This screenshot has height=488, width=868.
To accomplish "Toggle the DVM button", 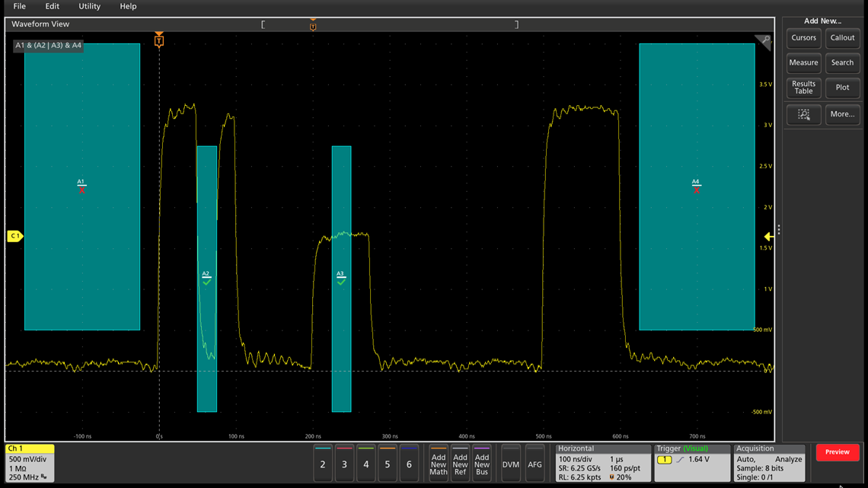I will [511, 464].
